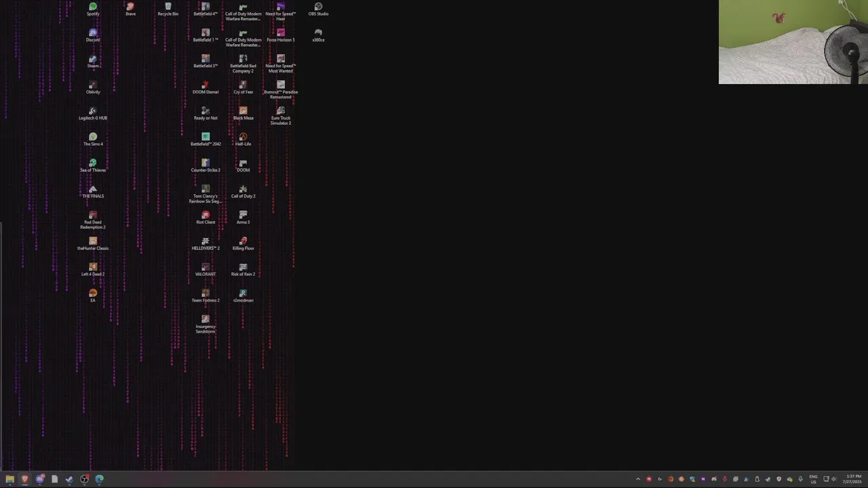868x488 pixels.
Task: Open the taskbar clock and date
Action: (854, 479)
